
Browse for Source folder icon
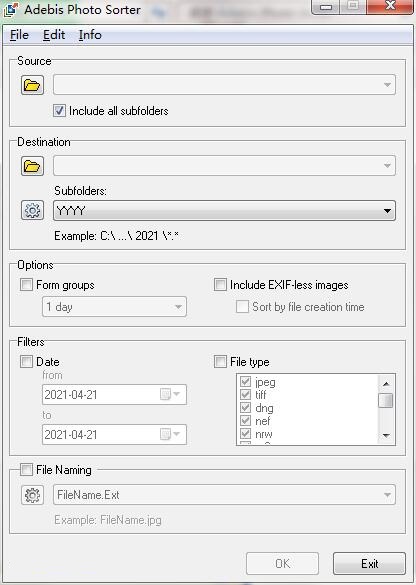(32, 85)
